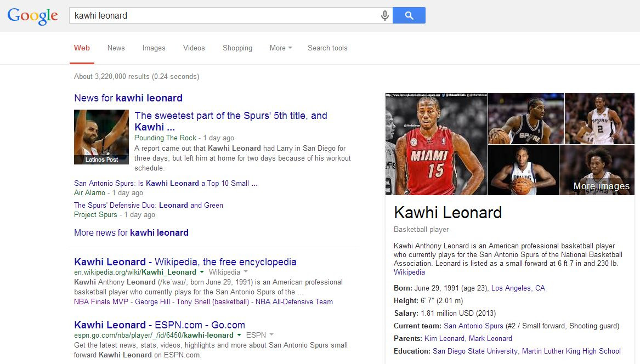Viewport: 640px width, 364px height.
Task: Open Kawhi Leonard Wikipedia result title
Action: click(185, 261)
